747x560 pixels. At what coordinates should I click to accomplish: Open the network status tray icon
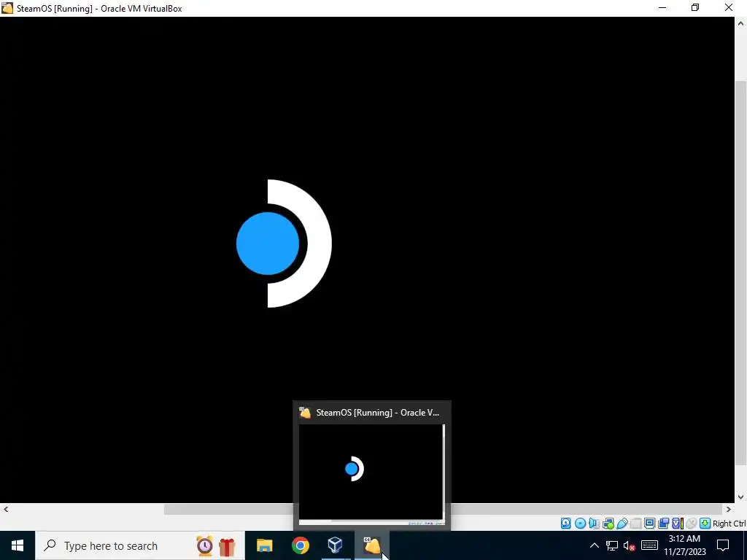[612, 545]
